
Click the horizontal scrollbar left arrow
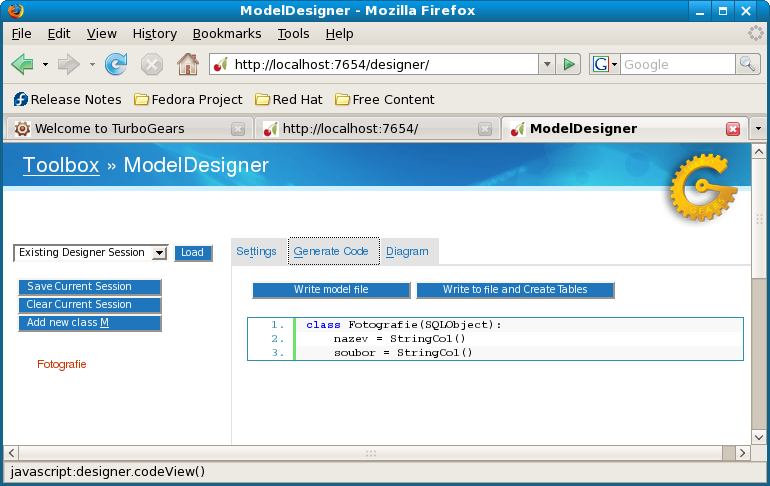[12, 453]
